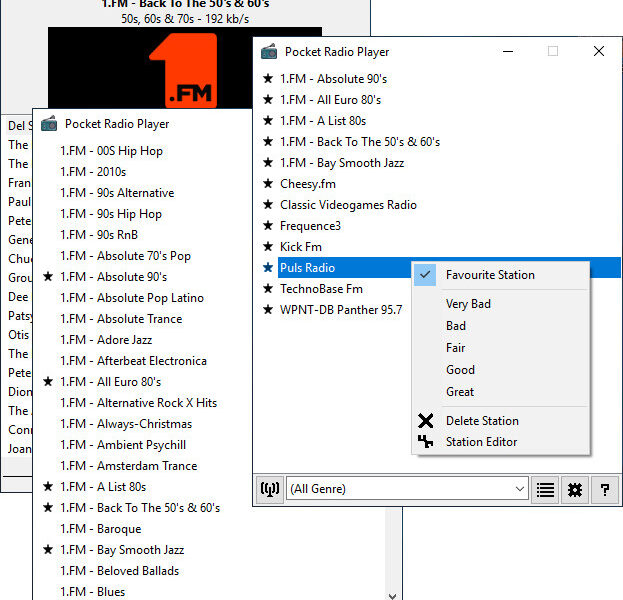Select 1.FM - 90s RnB

(99, 235)
